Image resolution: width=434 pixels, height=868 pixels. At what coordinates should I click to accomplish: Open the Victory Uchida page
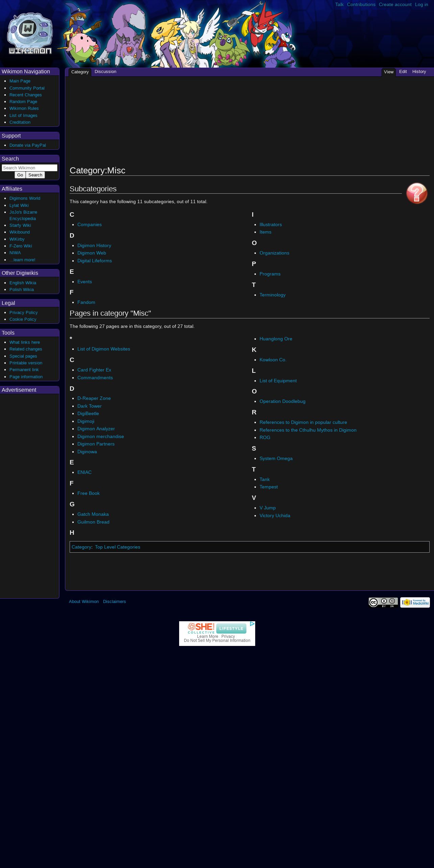coord(275,515)
